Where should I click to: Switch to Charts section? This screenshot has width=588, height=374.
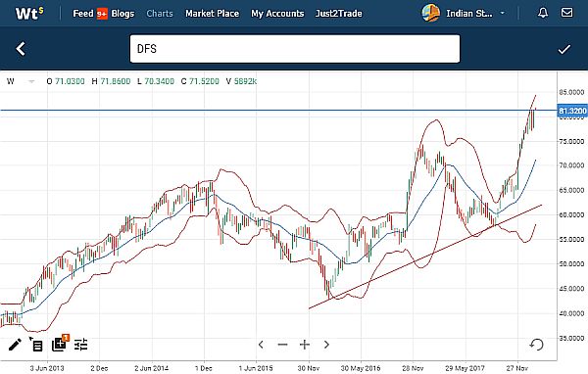point(160,14)
